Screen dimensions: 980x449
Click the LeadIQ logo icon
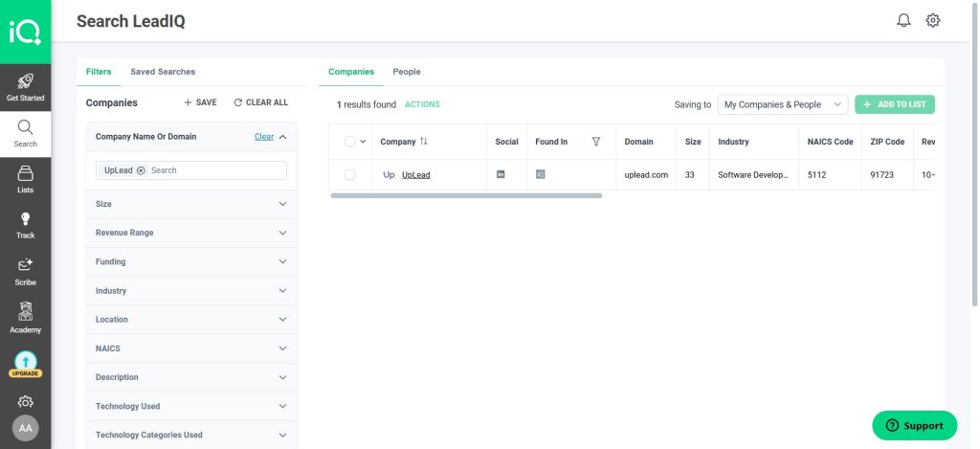[25, 32]
